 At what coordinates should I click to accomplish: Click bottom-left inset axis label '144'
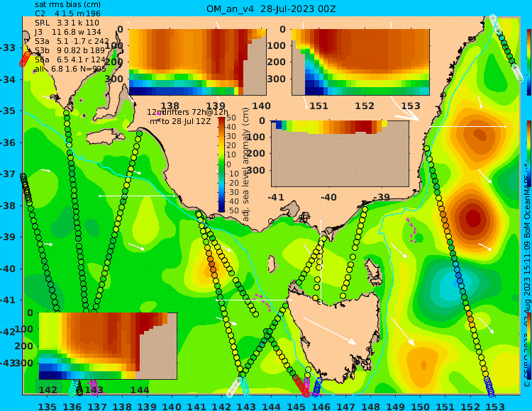pos(140,390)
